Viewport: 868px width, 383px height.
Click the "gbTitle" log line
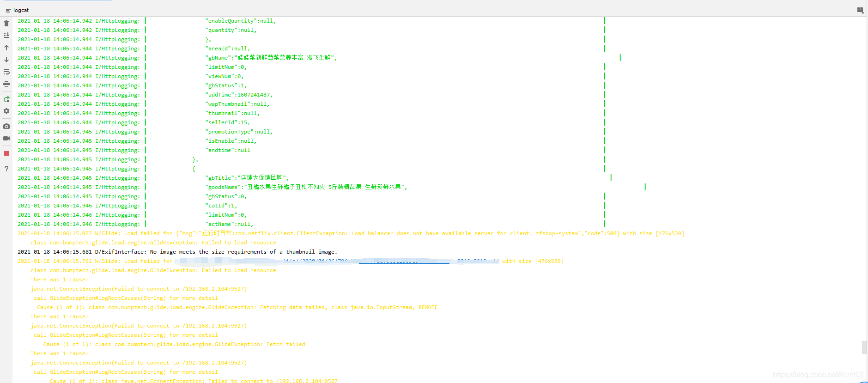click(x=247, y=178)
